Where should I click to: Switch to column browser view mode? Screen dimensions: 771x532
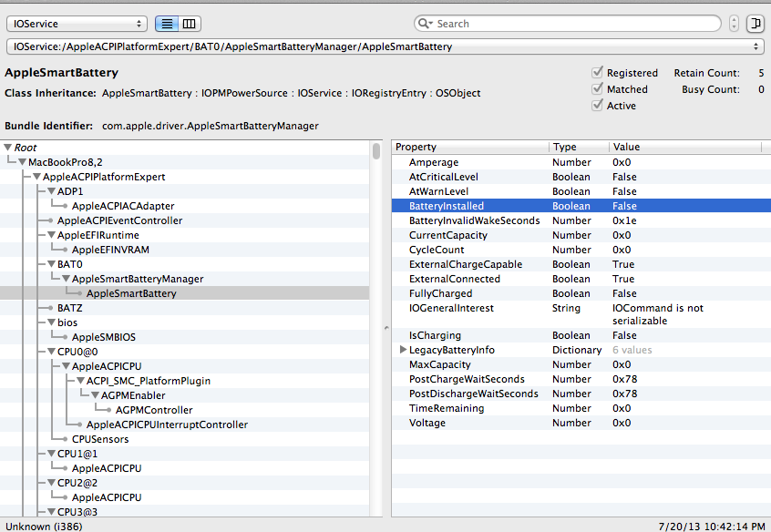click(x=190, y=24)
